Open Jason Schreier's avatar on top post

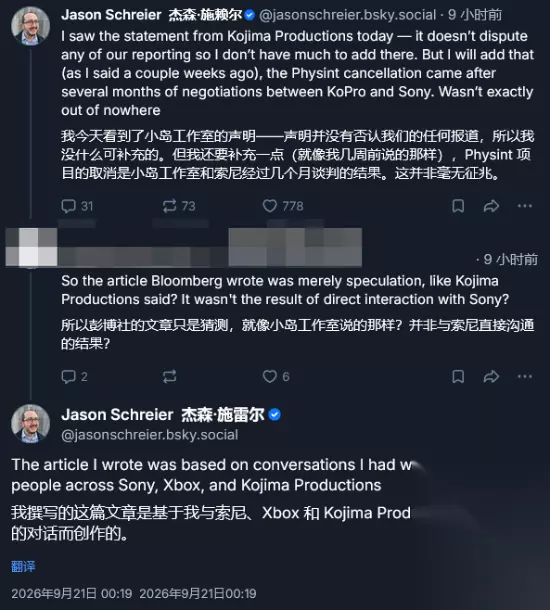point(31,26)
